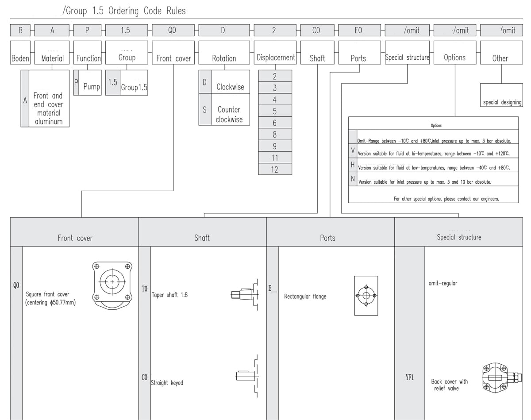
Task: Select the Q0 front cover code box
Action: coord(173,30)
